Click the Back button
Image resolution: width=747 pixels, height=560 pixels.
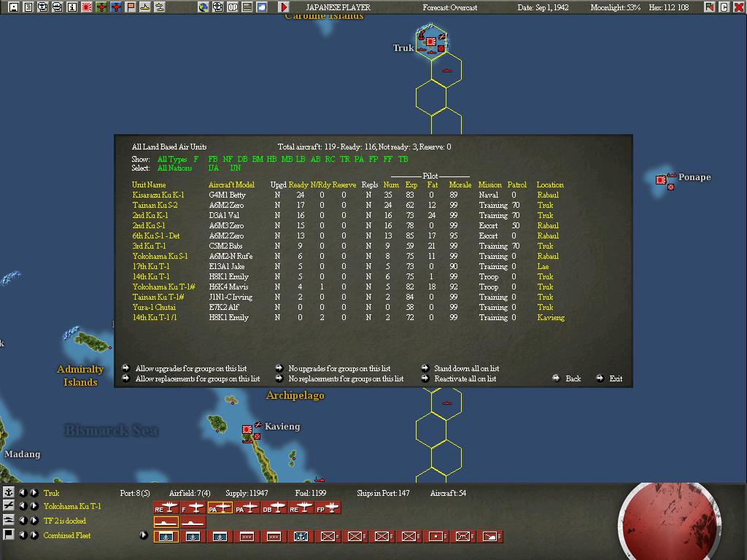[573, 378]
